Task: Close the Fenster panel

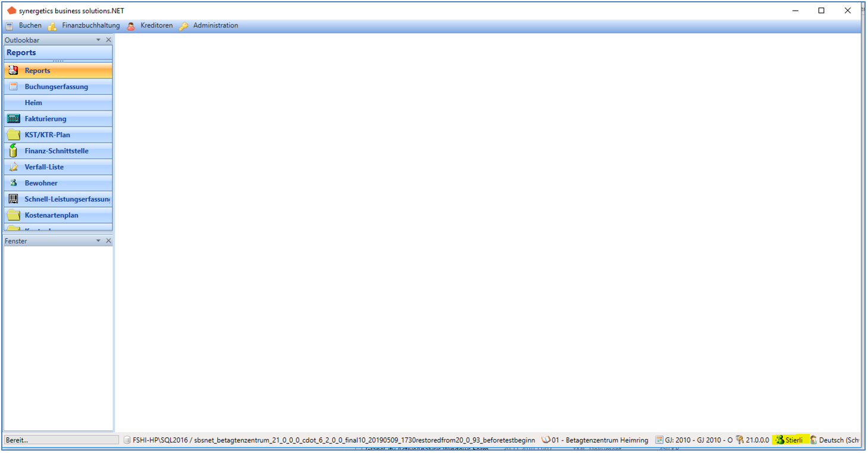Action: click(x=108, y=241)
